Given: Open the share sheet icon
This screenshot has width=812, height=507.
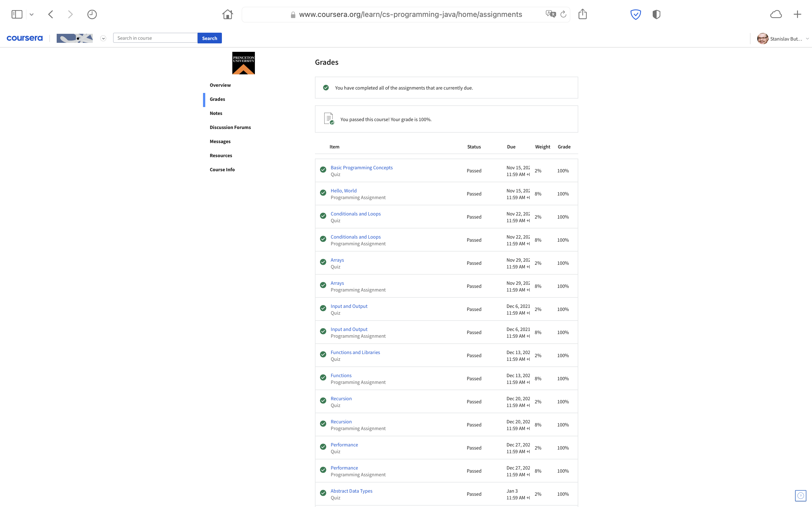Looking at the screenshot, I should 582,14.
